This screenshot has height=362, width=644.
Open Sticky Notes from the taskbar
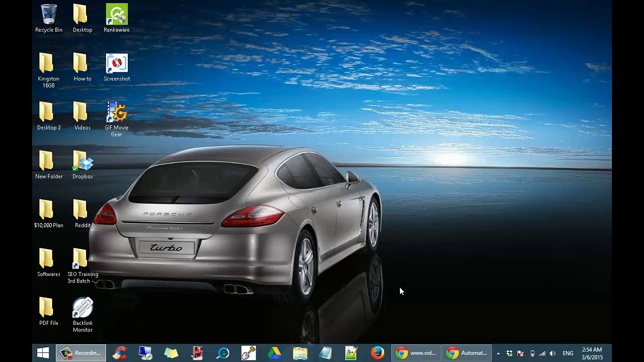(172, 353)
